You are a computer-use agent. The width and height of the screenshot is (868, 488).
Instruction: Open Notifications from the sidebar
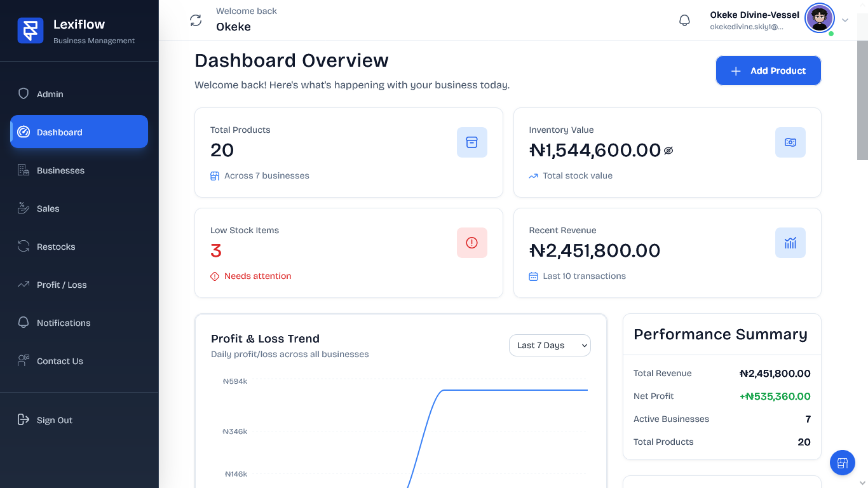(x=79, y=323)
